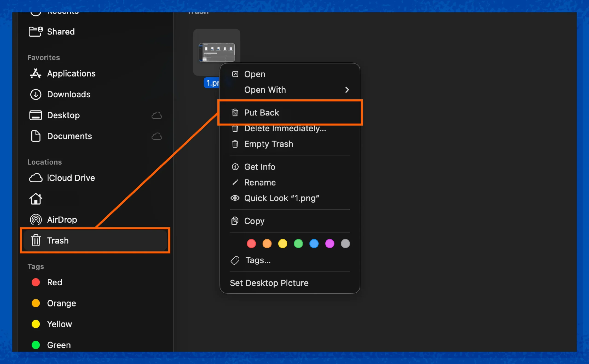Select Set Desktop Picture
Viewport: 589px width, 364px height.
pos(269,283)
